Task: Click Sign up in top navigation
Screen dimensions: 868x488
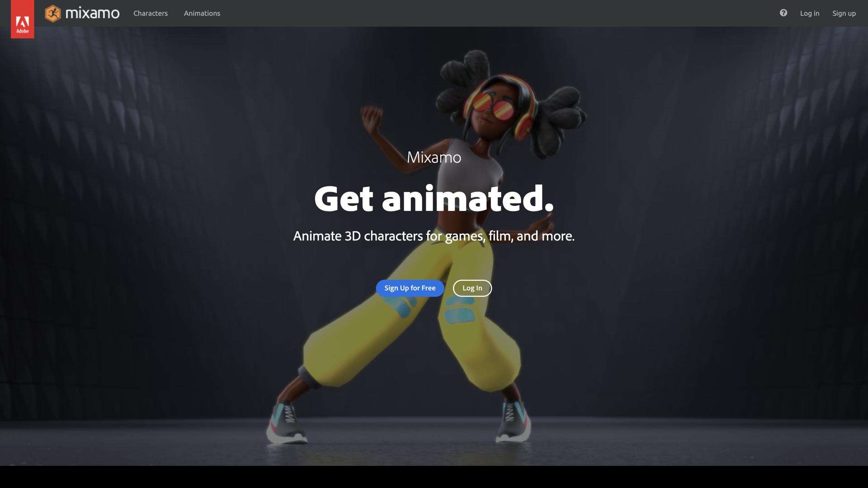Action: point(844,14)
